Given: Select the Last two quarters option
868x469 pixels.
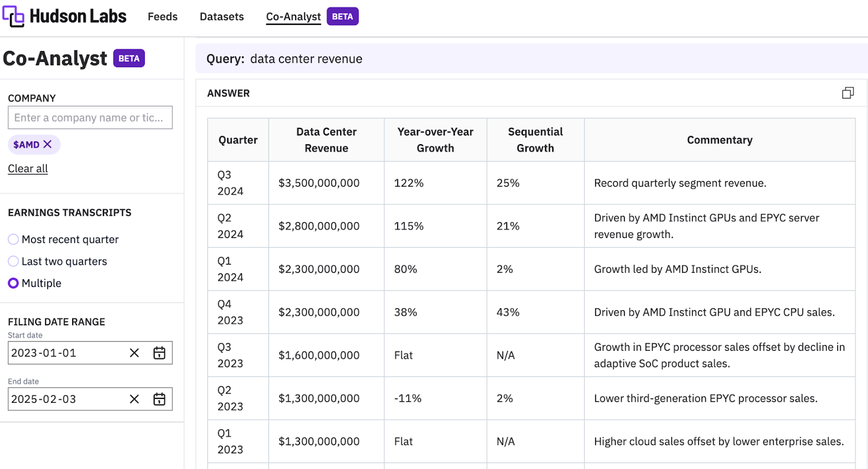Looking at the screenshot, I should tap(14, 261).
